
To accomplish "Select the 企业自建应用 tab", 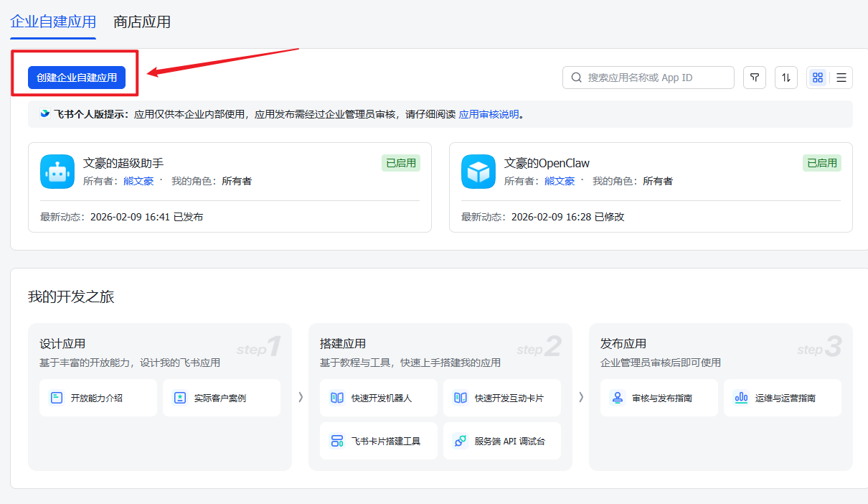I will tap(52, 22).
